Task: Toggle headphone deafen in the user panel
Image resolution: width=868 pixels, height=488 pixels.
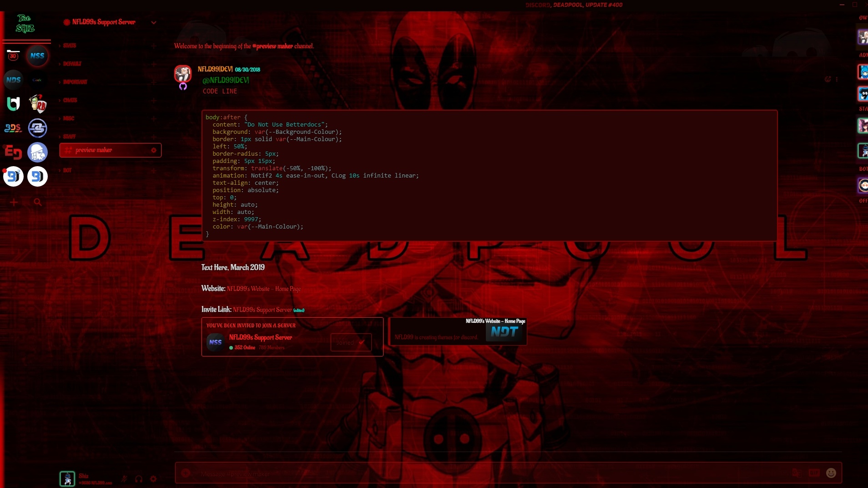Action: (x=139, y=479)
